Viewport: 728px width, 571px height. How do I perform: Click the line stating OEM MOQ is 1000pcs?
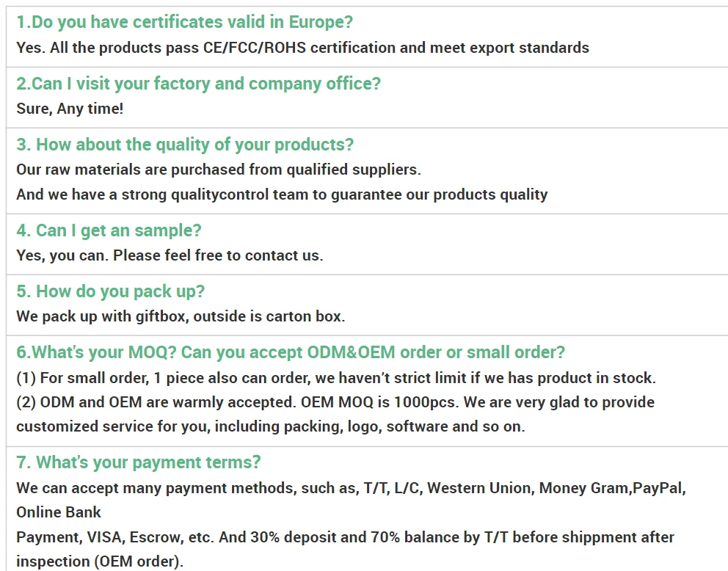click(335, 402)
